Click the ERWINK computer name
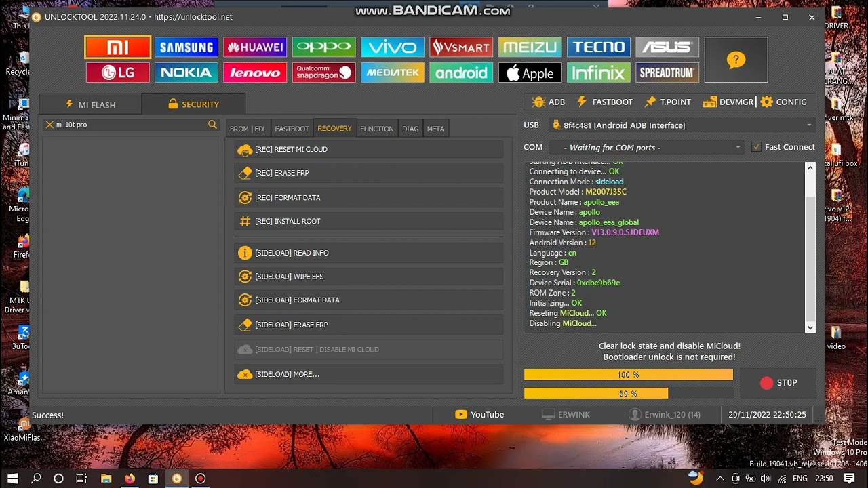 coord(566,415)
